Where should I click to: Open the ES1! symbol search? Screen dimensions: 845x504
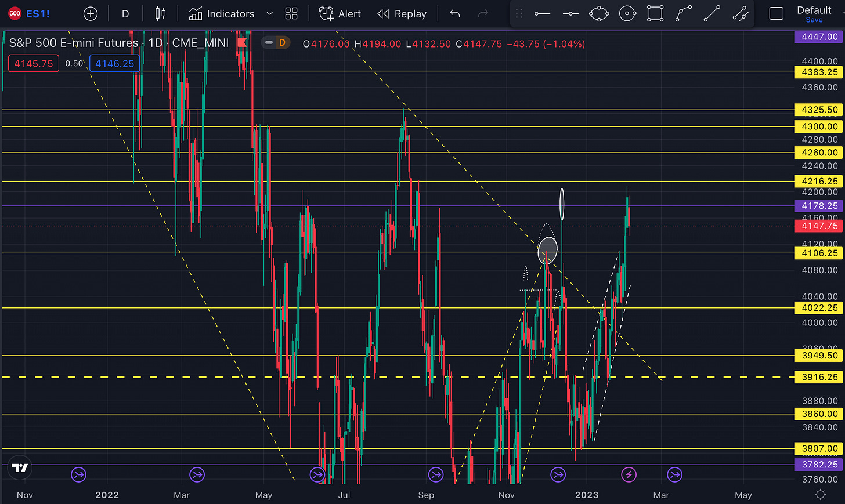click(30, 13)
